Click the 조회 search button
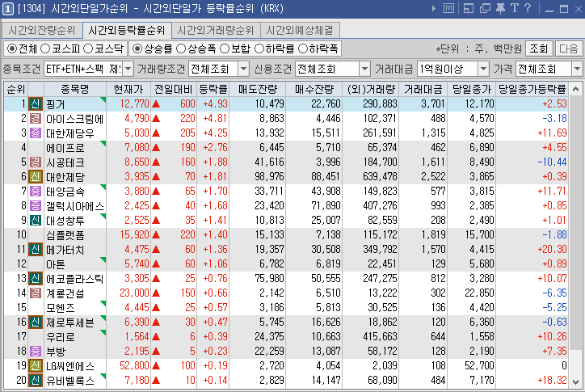 coord(538,48)
